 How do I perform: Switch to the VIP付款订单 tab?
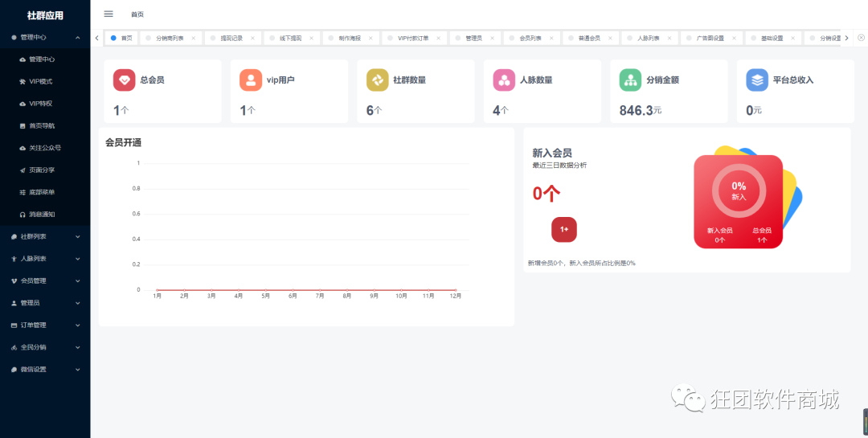point(413,39)
